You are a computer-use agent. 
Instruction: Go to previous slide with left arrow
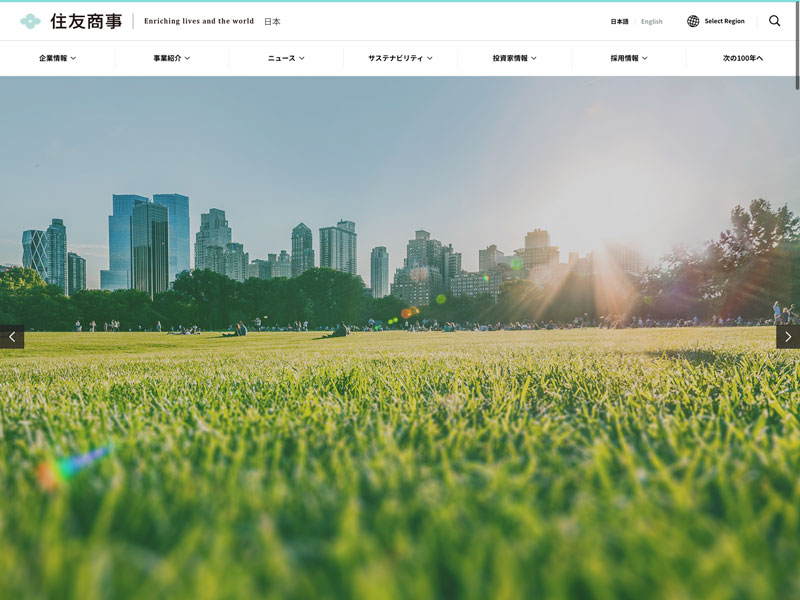(x=12, y=337)
